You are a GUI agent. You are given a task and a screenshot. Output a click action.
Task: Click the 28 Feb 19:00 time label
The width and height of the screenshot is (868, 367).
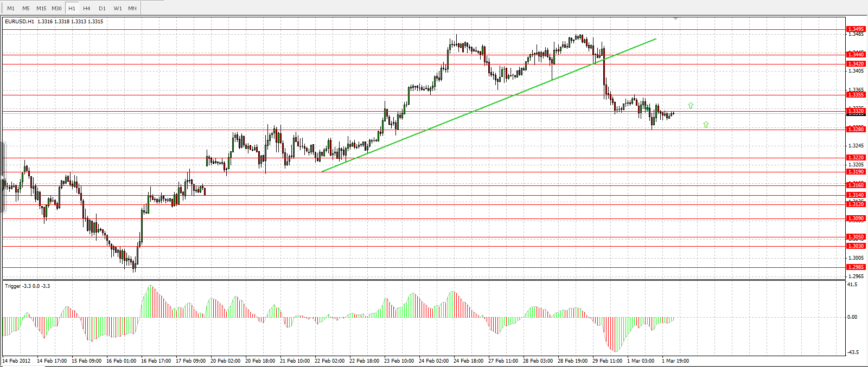click(573, 361)
